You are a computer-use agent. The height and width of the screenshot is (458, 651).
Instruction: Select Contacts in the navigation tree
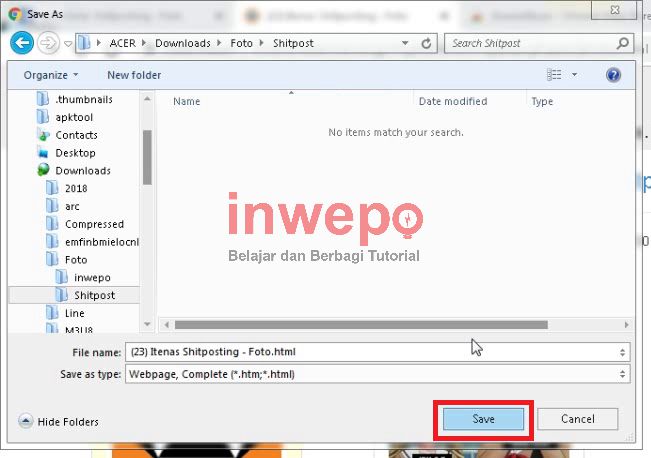76,135
